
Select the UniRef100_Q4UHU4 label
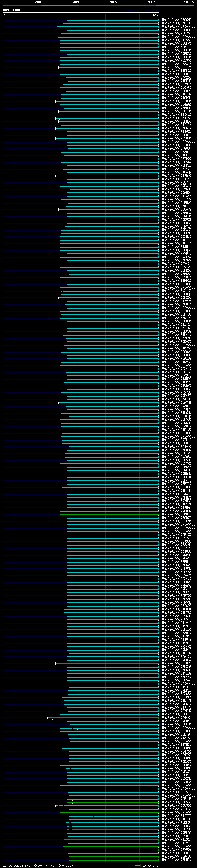point(176,609)
